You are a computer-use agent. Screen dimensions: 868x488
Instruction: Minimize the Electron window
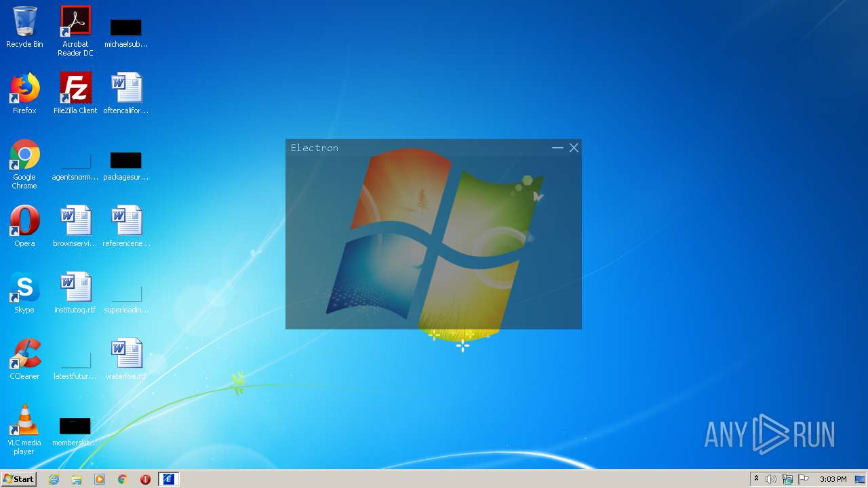point(557,148)
